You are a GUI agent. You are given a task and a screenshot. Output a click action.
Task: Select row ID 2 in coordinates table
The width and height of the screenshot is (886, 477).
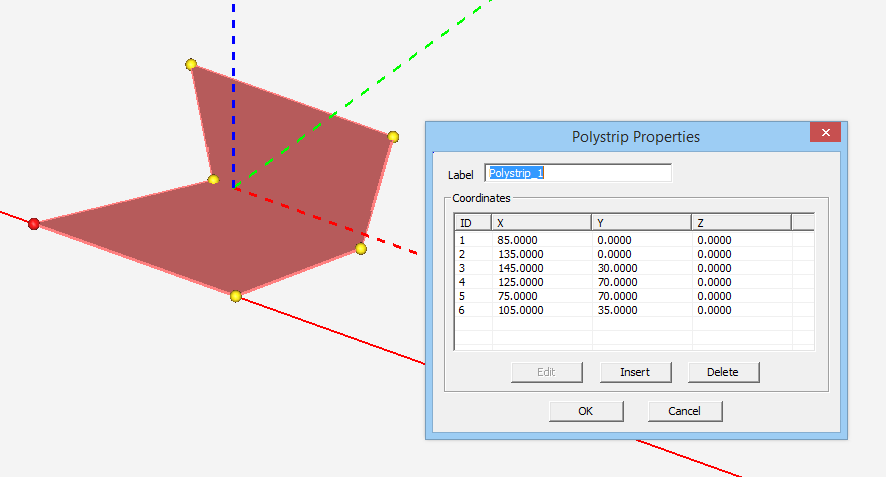(x=462, y=254)
